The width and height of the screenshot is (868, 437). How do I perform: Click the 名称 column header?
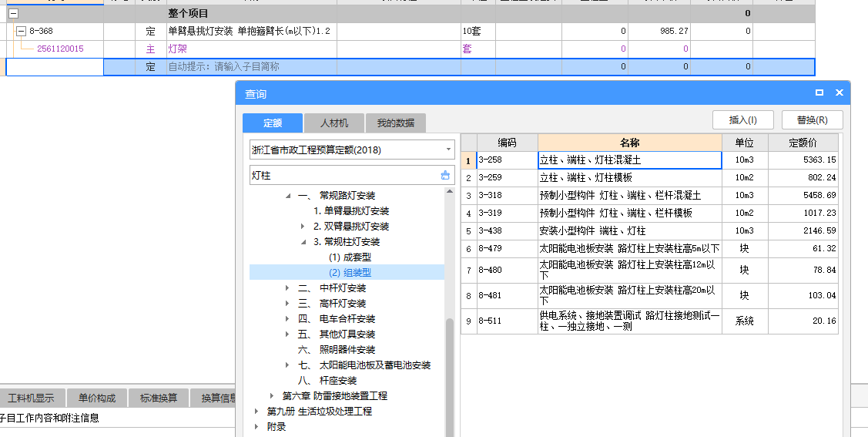click(x=630, y=143)
